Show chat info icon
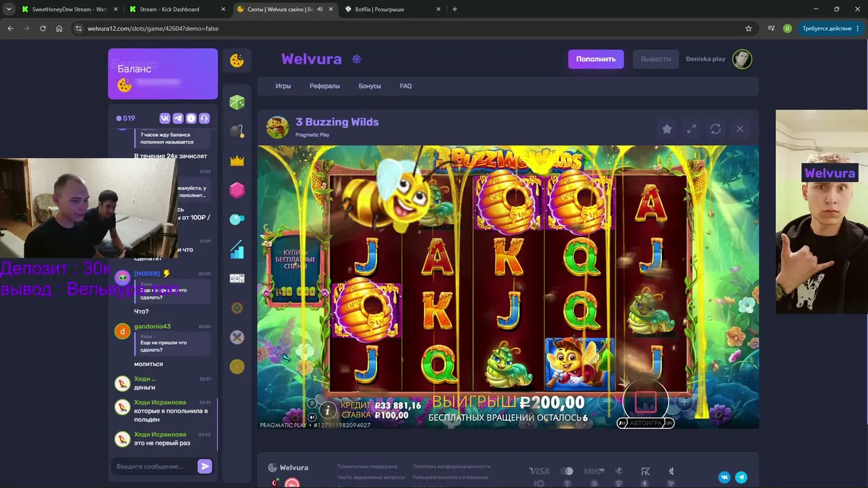Screen dimensions: 868x488 pyautogui.click(x=191, y=118)
